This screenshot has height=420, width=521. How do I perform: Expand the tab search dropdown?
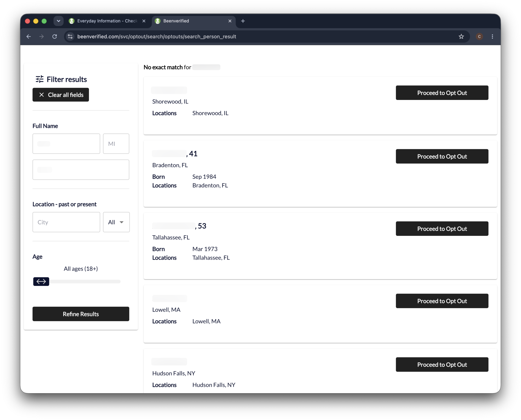(59, 21)
